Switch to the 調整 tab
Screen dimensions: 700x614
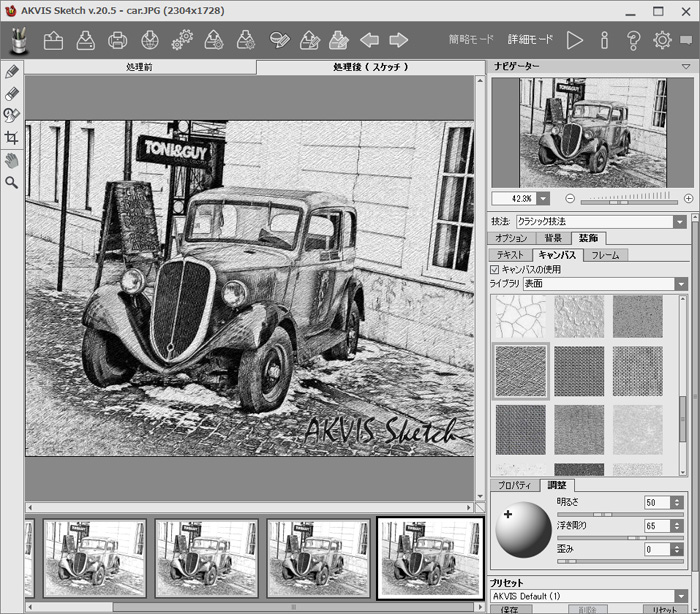557,485
